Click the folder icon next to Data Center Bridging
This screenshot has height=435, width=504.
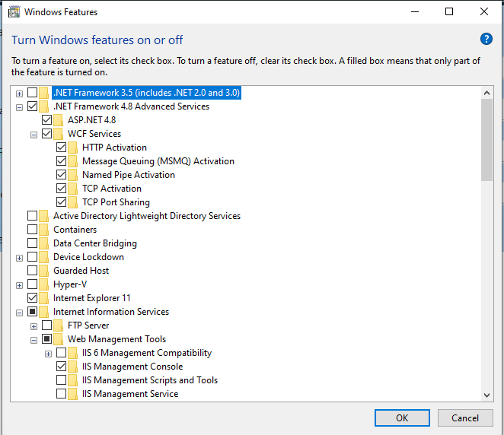[44, 243]
